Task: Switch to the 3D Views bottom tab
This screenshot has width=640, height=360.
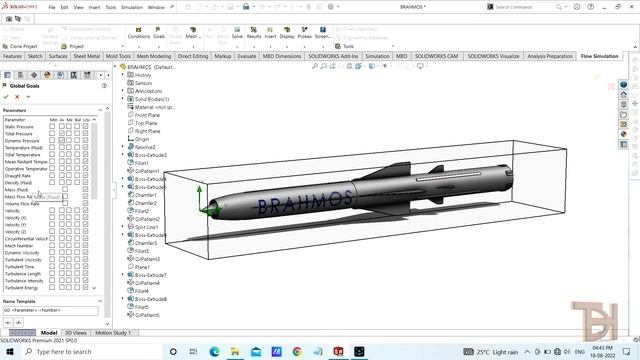Action: pos(76,333)
